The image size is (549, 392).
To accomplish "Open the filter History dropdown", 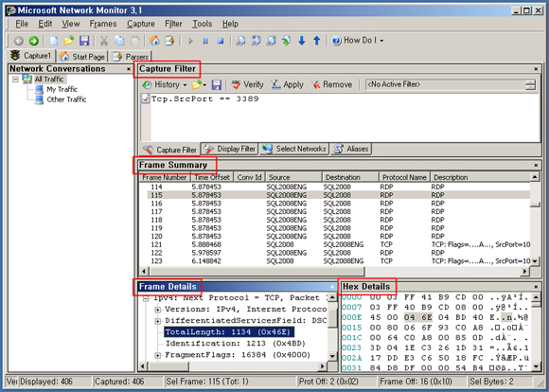I will click(165, 85).
